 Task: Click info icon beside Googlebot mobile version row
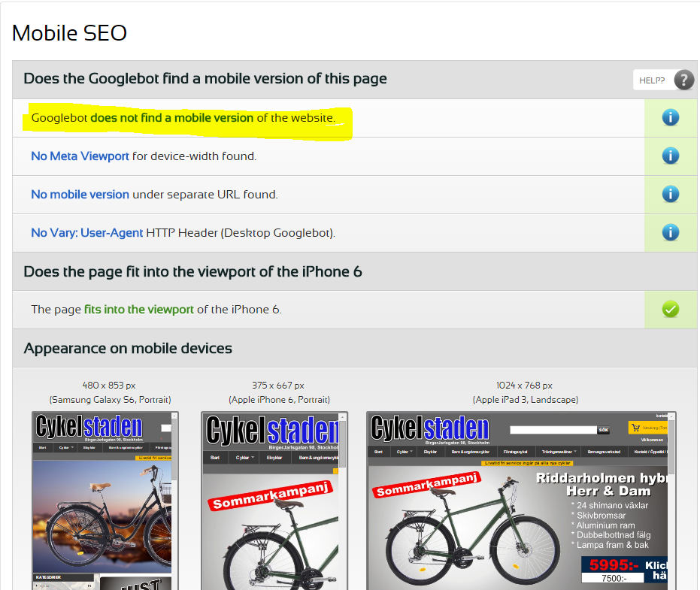coord(670,118)
